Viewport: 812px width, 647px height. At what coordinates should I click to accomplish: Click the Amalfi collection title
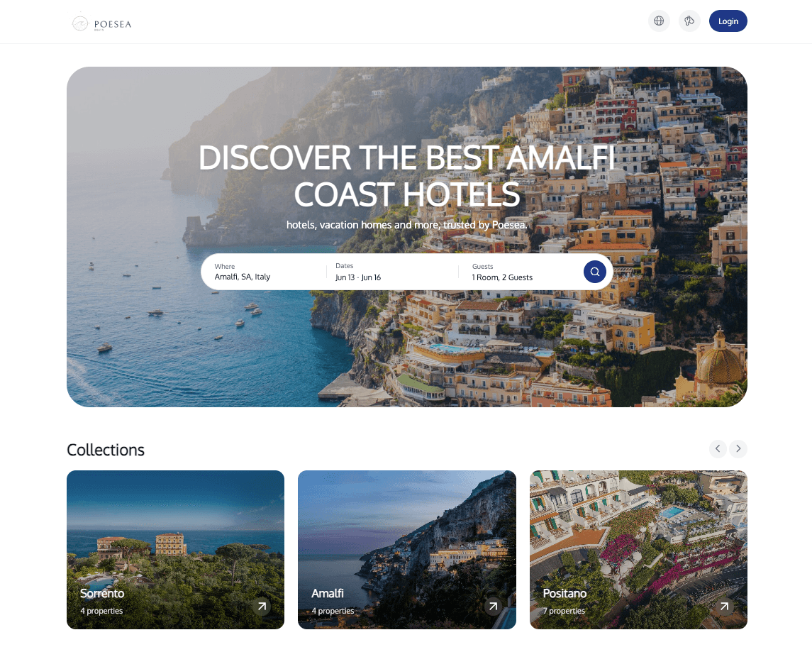(x=328, y=594)
